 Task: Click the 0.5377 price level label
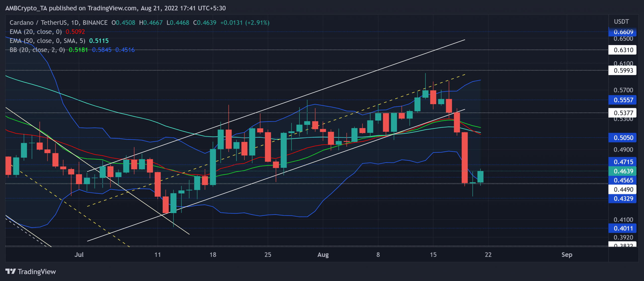click(x=622, y=113)
